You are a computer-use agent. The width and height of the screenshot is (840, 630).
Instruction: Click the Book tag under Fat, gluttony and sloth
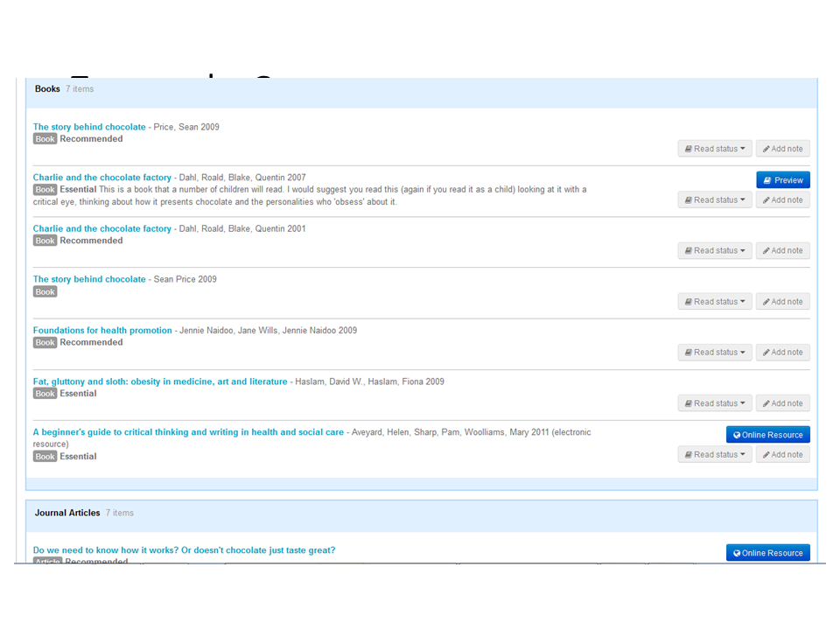(x=45, y=394)
